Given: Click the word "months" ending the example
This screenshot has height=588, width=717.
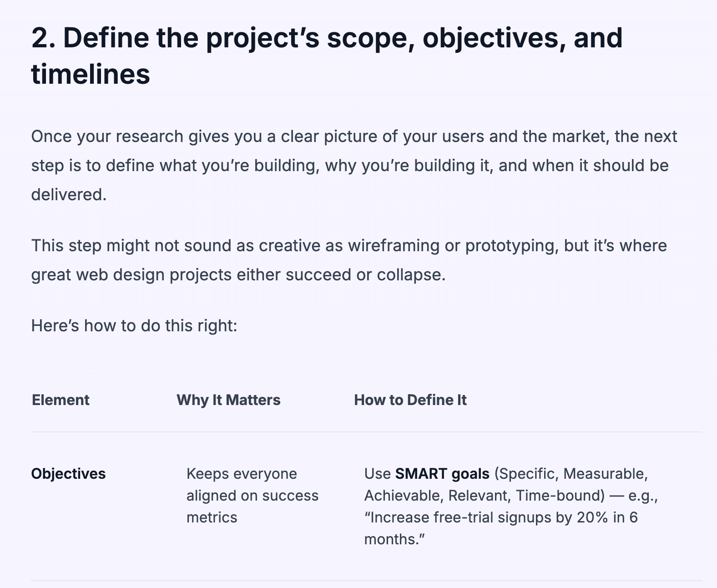Looking at the screenshot, I should (391, 539).
